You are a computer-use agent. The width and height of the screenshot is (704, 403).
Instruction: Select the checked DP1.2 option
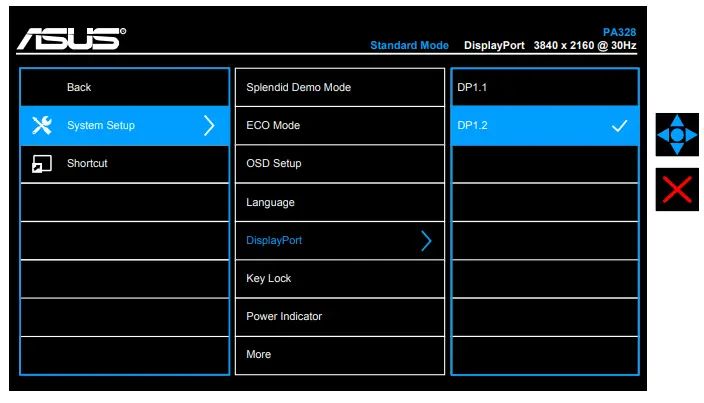(545, 126)
